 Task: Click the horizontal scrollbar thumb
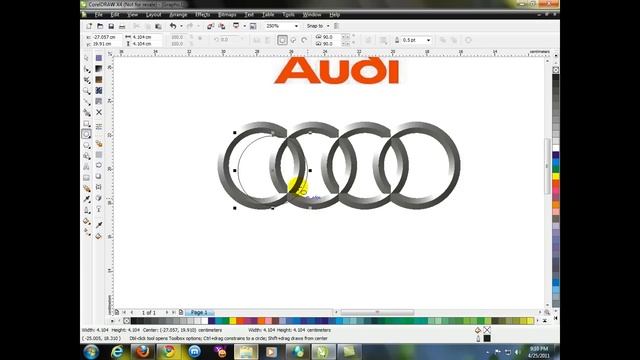click(x=377, y=312)
